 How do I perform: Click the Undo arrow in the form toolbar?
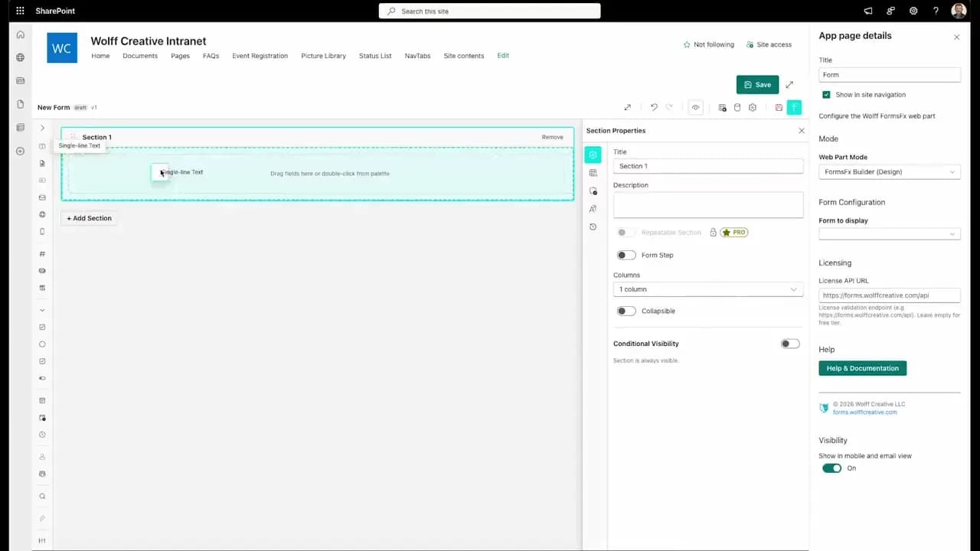[654, 107]
